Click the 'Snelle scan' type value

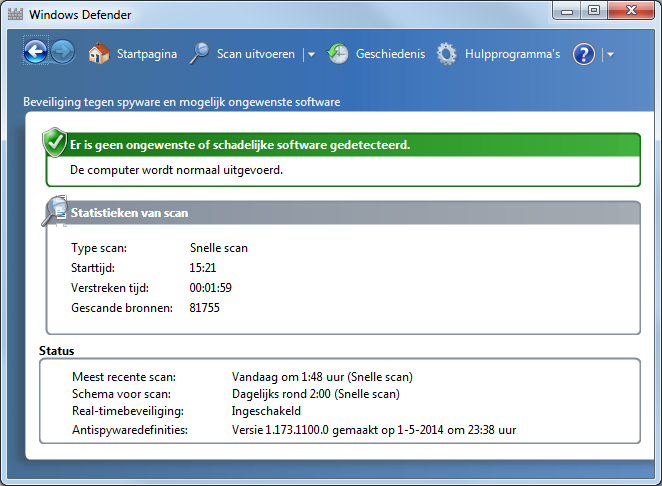pos(219,248)
